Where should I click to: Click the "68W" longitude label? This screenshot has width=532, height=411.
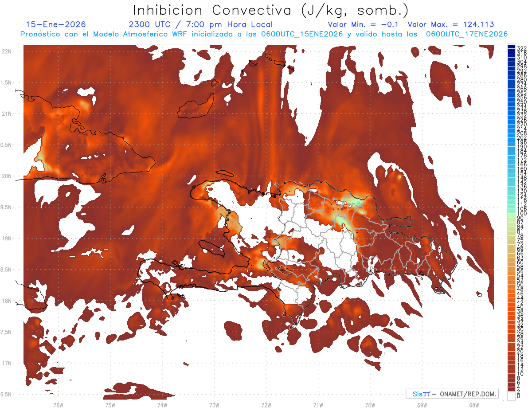(x=474, y=405)
